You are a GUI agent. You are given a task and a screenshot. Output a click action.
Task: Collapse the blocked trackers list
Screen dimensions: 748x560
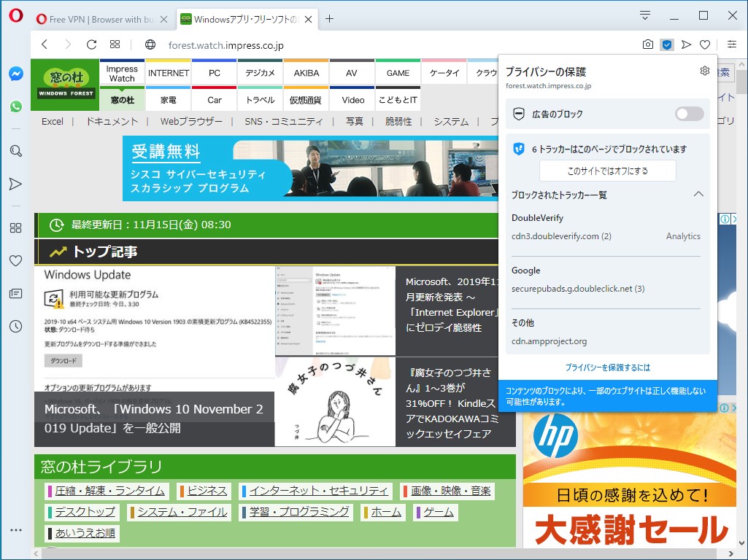tap(698, 195)
